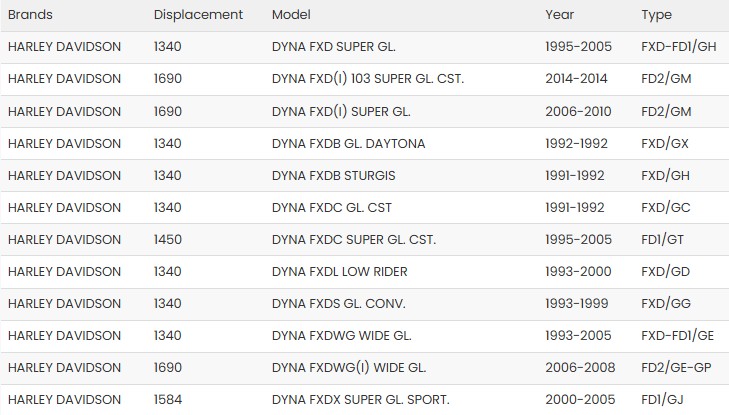Click the DYNA FXDS GL. CONV. model

tap(338, 304)
